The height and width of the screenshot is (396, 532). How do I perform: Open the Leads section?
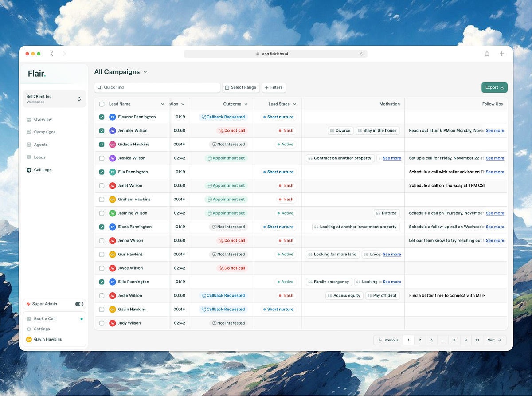[39, 157]
